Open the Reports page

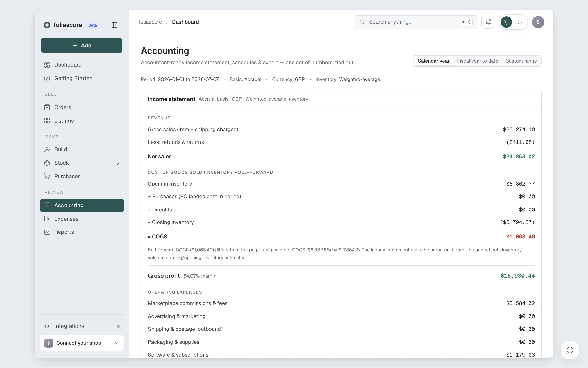pos(82,232)
